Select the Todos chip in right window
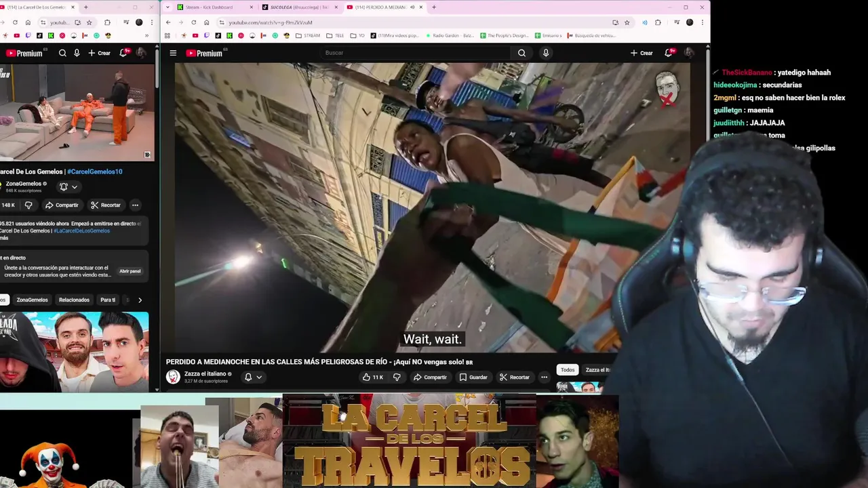This screenshot has width=868, height=488. (x=568, y=369)
